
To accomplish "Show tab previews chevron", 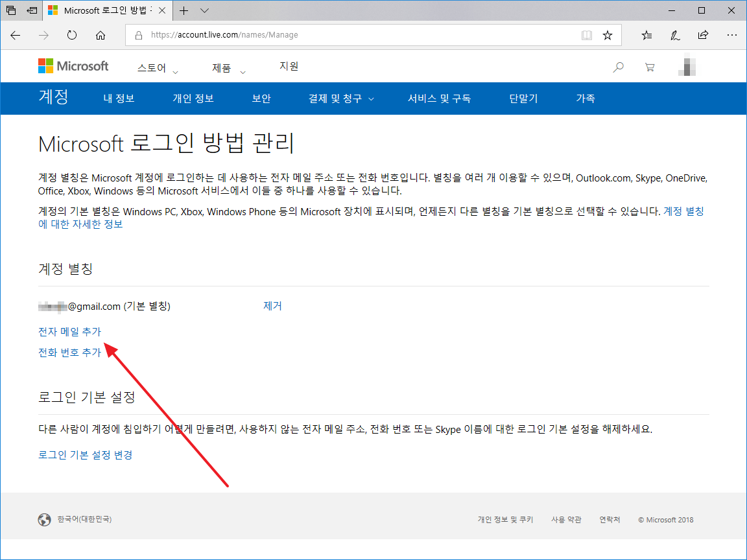I will [204, 10].
